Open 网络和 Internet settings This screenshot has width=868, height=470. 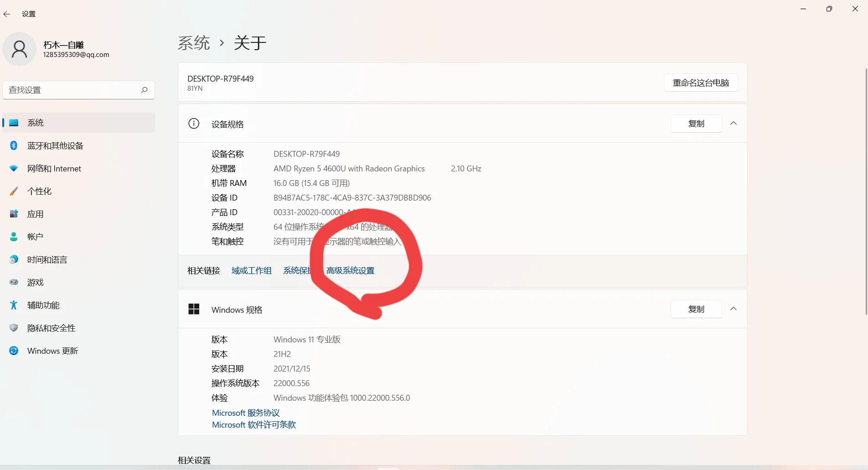(x=53, y=168)
